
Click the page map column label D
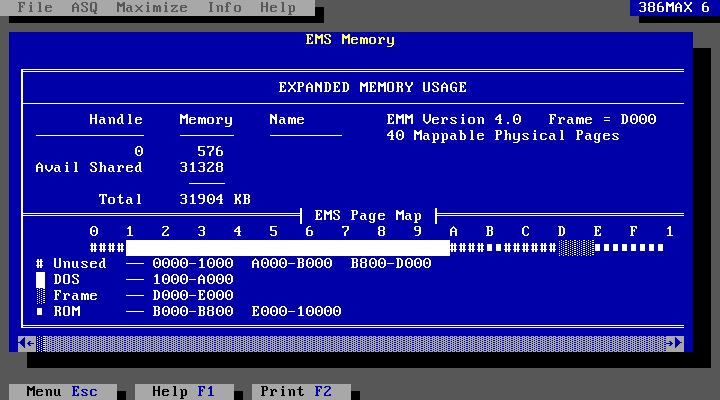coord(562,231)
